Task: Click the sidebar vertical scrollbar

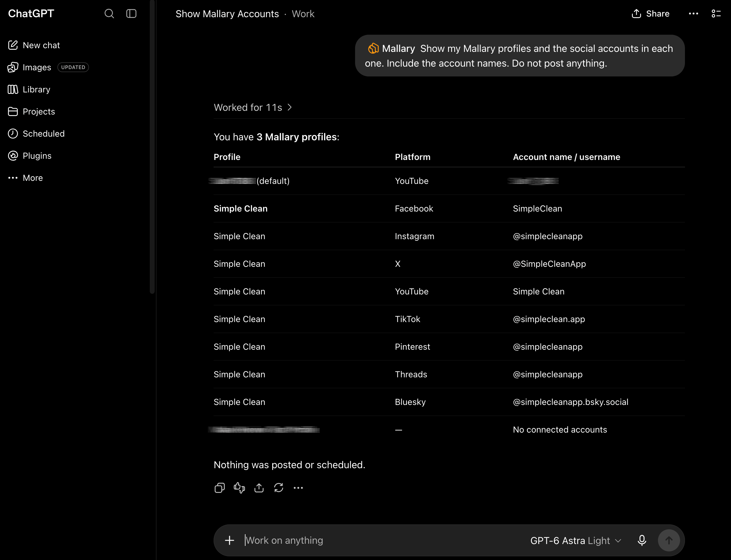Action: [x=152, y=147]
